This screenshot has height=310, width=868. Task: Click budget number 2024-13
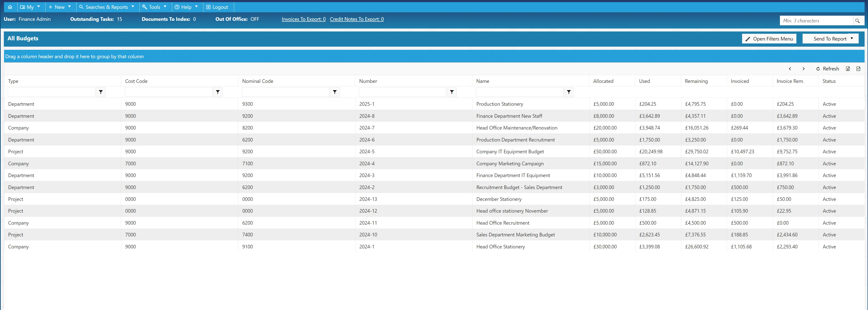pos(368,199)
